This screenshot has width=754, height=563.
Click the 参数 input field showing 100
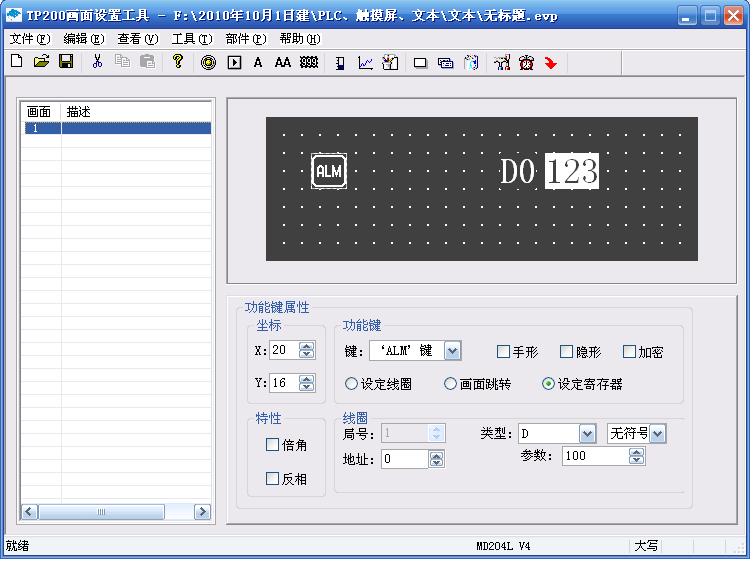pos(594,456)
